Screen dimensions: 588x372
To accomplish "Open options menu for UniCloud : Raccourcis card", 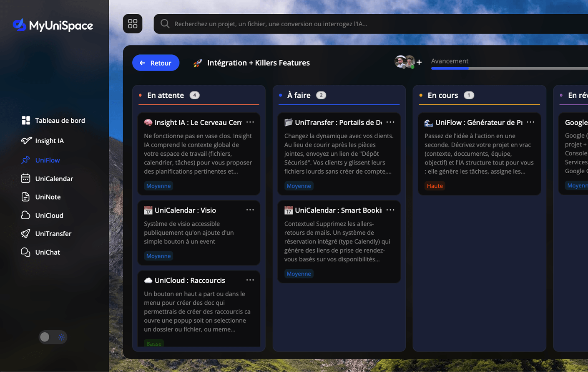I will pyautogui.click(x=250, y=280).
